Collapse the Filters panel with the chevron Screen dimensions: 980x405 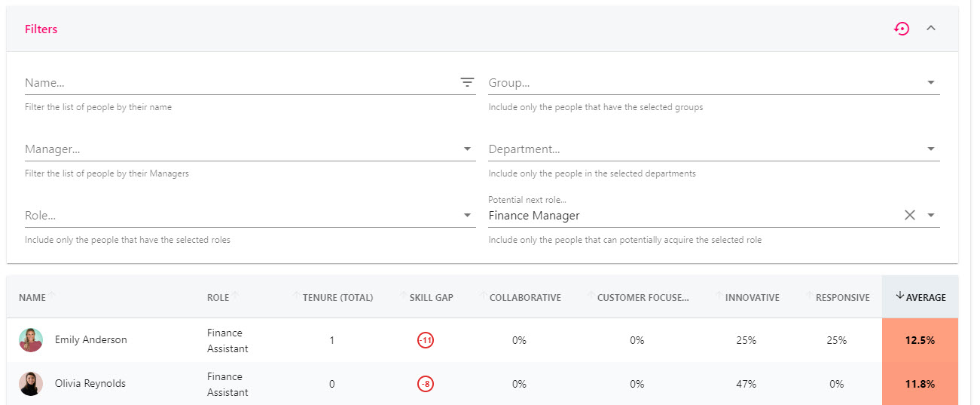(931, 29)
